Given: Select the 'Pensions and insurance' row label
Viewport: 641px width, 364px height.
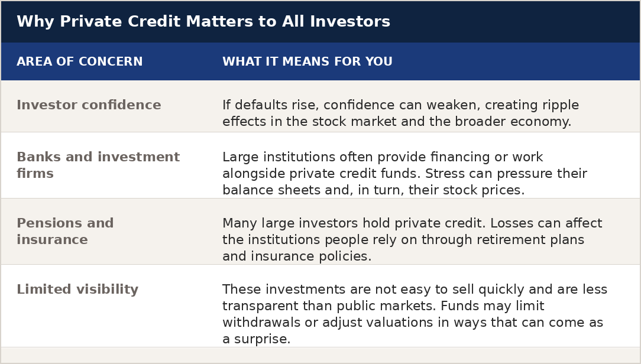Looking at the screenshot, I should pos(65,224).
